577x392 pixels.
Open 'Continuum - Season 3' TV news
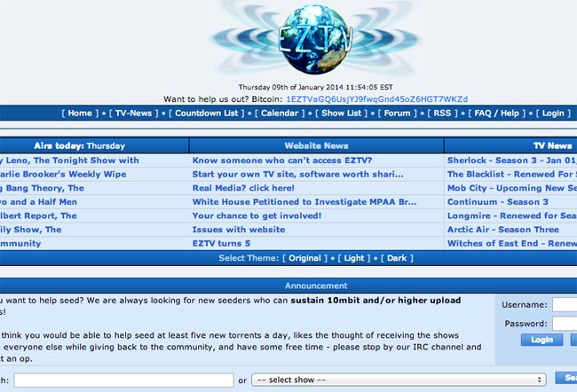(497, 201)
